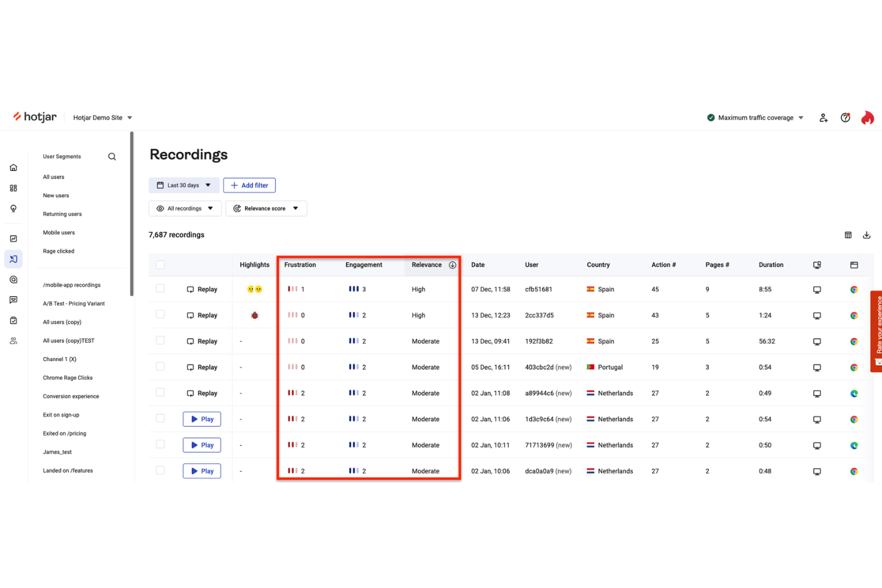Tick the checkbox for user 403cbc2d row

tap(160, 366)
